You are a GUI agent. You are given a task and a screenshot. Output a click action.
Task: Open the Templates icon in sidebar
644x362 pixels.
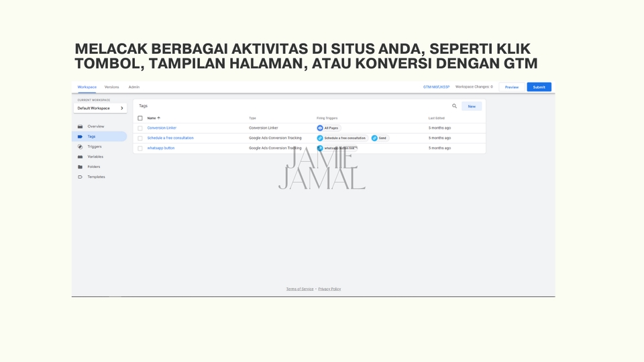click(80, 177)
